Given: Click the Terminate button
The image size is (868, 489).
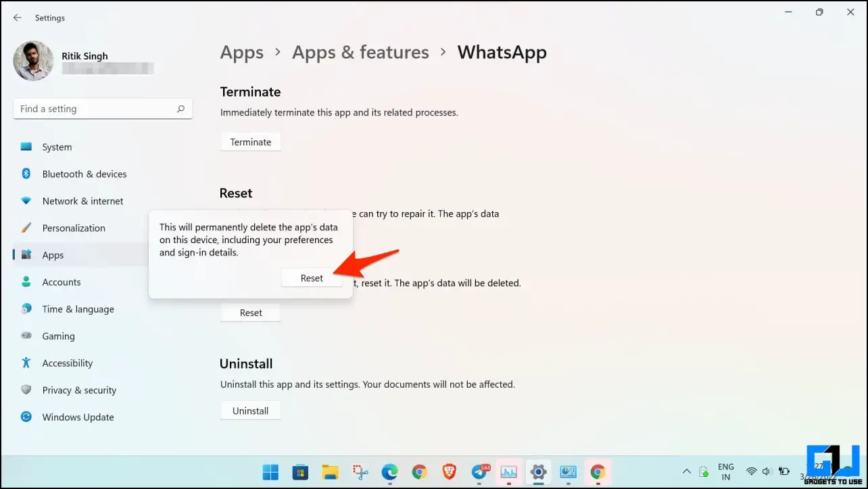Looking at the screenshot, I should (251, 142).
